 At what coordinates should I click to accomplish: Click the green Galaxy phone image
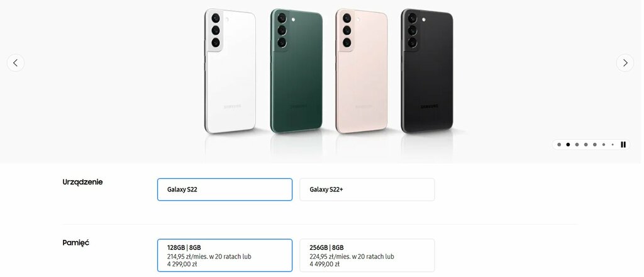pyautogui.click(x=296, y=71)
